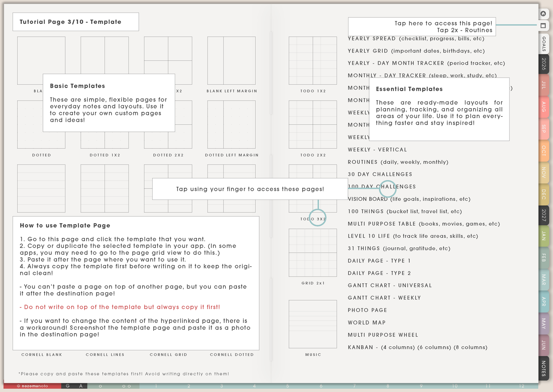Screen dimensions: 553x392
Task: Open the 31 Things template link
Action: [399, 248]
